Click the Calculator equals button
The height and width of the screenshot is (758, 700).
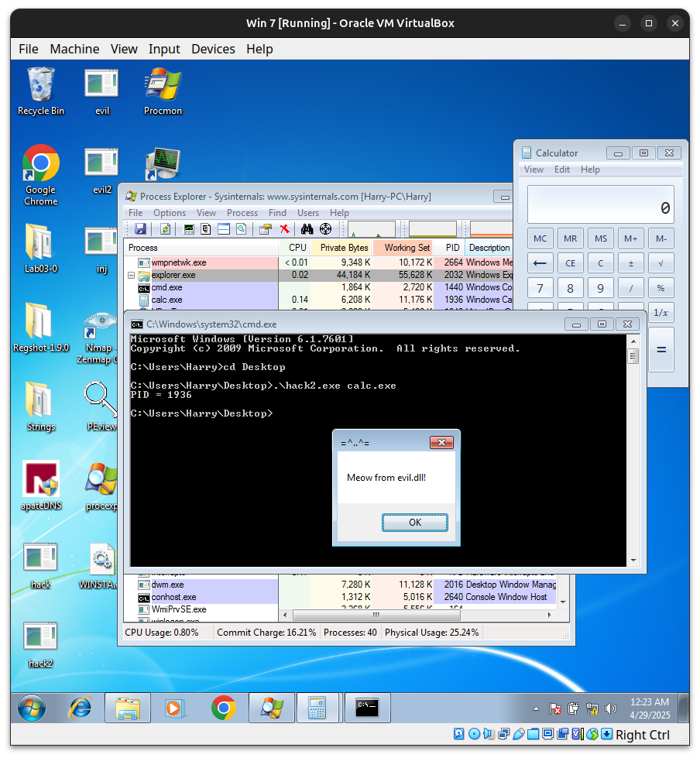[x=661, y=349]
